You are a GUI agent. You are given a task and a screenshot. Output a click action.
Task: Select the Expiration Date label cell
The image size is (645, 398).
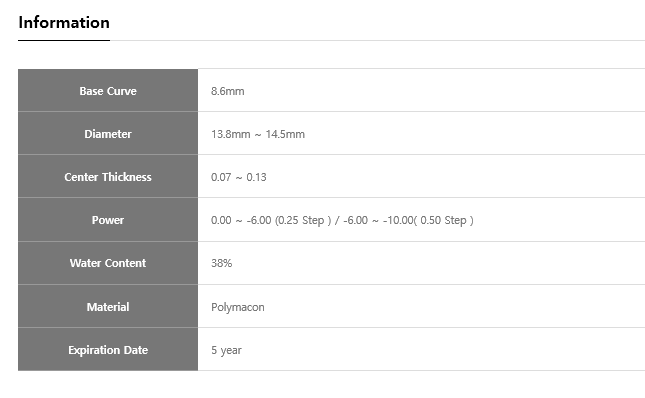click(x=108, y=349)
